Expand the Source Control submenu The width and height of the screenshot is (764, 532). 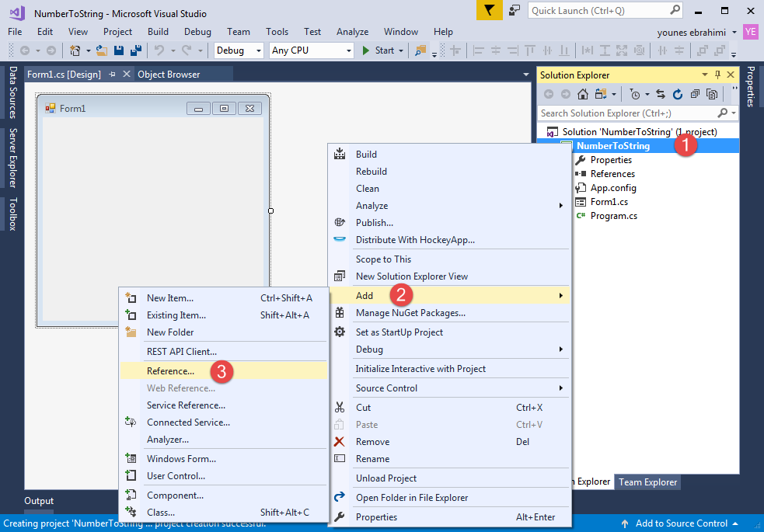coord(450,388)
